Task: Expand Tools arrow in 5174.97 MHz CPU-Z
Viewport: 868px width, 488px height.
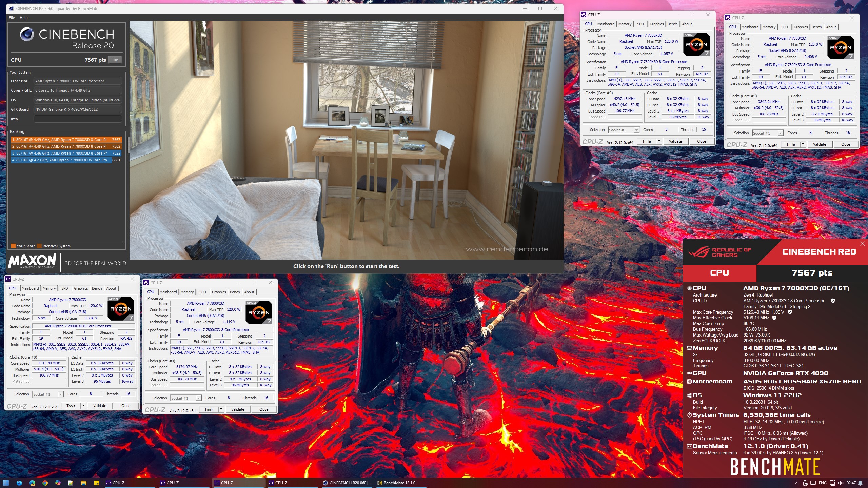Action: coord(221,409)
